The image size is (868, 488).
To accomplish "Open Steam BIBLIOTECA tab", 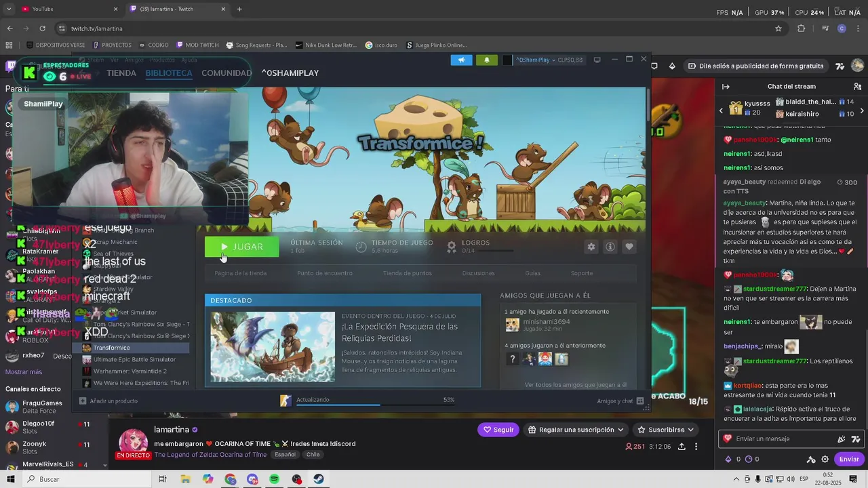I will click(168, 73).
